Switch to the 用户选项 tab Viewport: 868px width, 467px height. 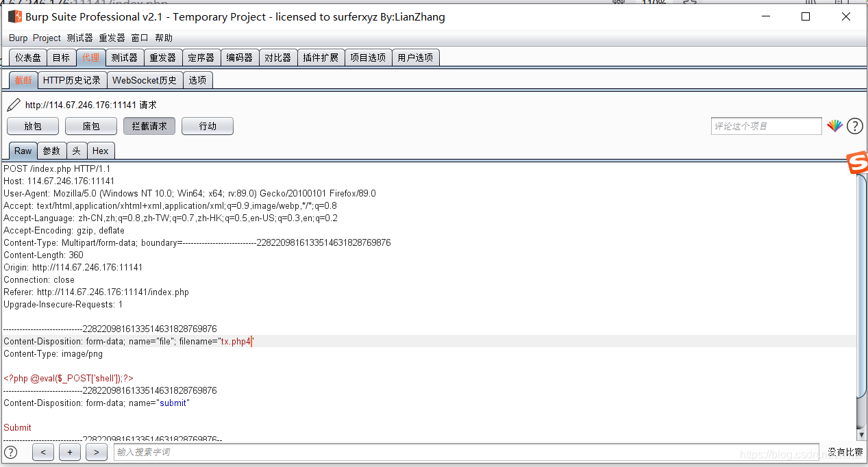point(415,58)
